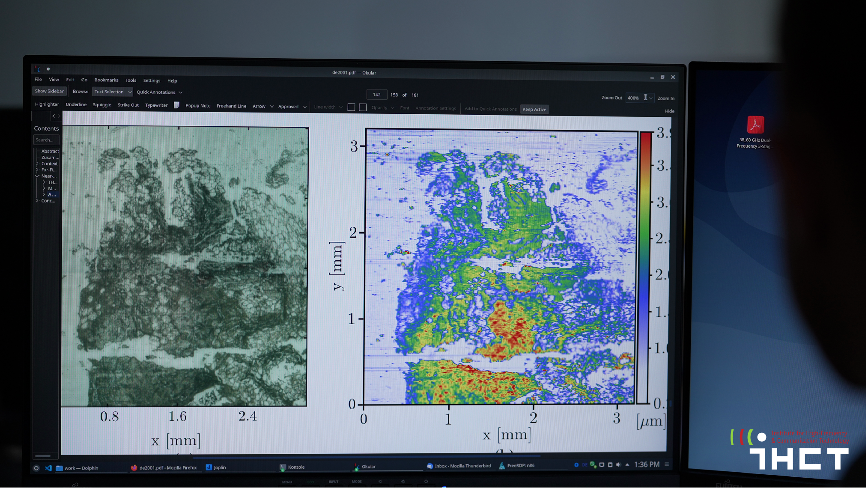Click the sidebar next arrow
868x488 pixels.
pos(59,116)
